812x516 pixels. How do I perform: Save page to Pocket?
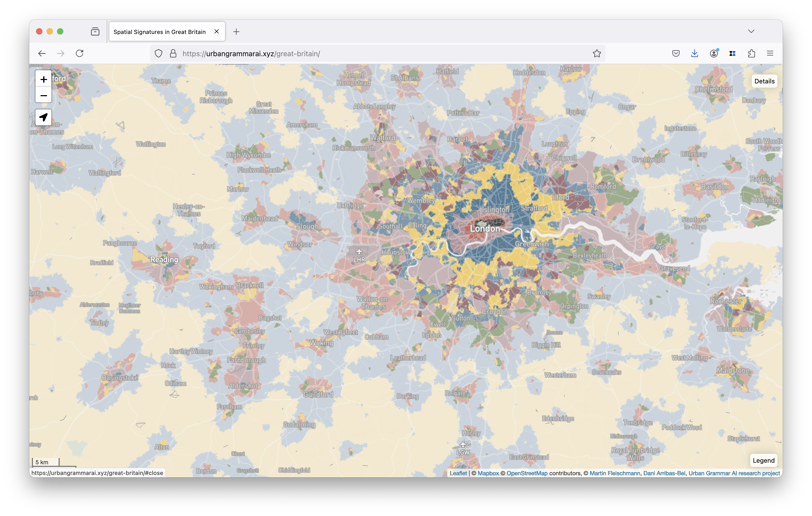[x=675, y=54]
